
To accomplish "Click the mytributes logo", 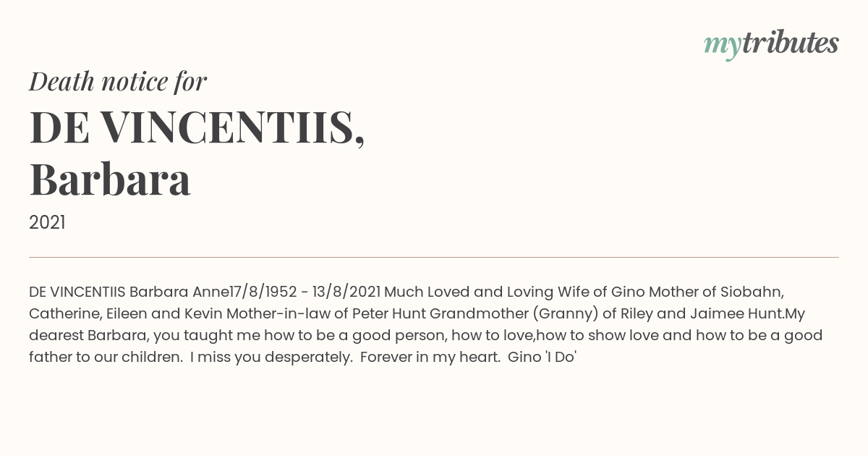I will tap(771, 44).
